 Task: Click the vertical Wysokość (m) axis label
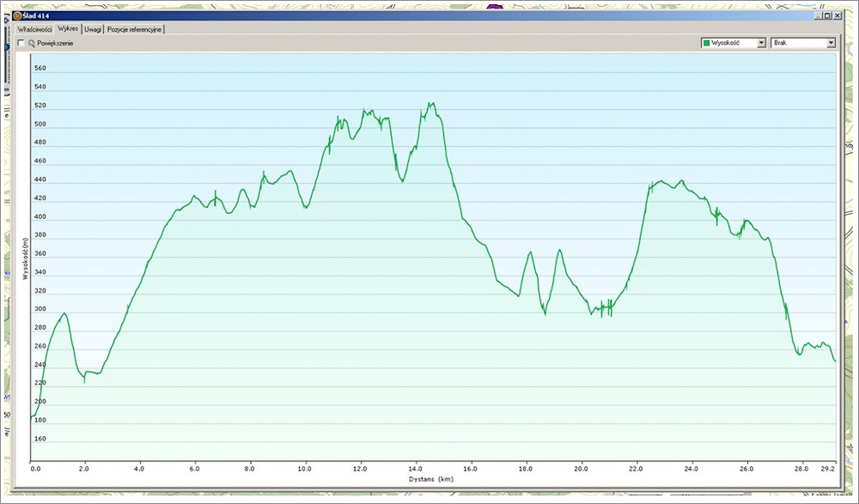[x=25, y=258]
